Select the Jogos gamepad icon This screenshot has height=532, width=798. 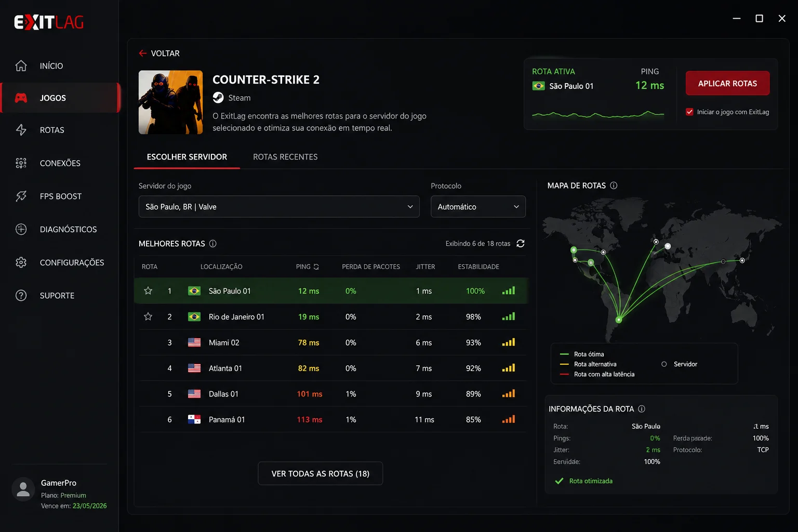pos(21,98)
